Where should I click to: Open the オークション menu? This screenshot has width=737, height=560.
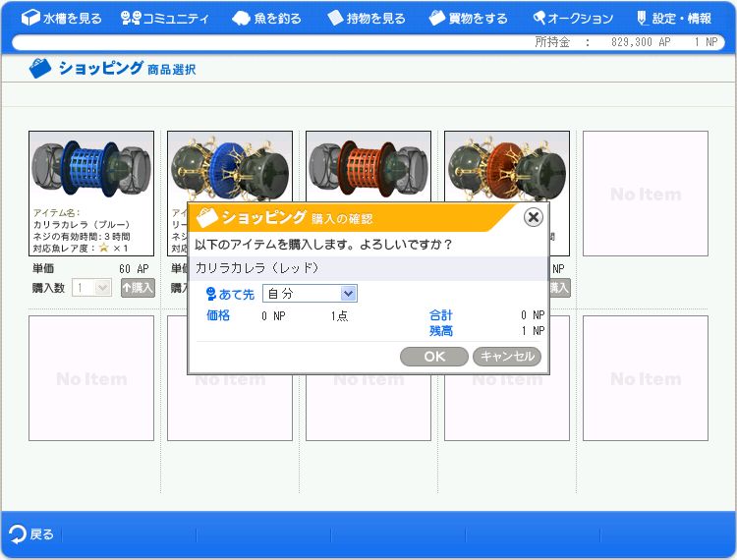pyautogui.click(x=573, y=18)
